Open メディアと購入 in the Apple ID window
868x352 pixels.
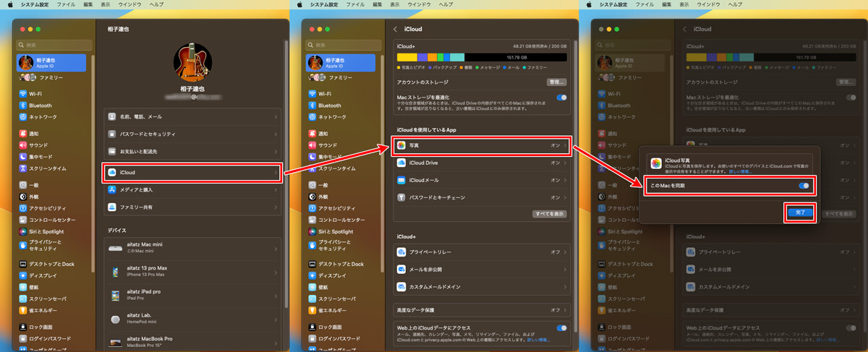(192, 190)
